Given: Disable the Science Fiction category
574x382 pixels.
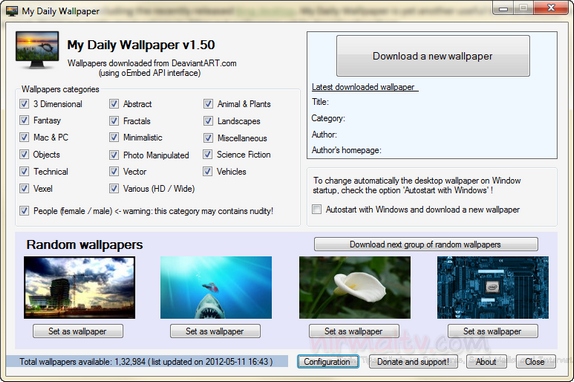Looking at the screenshot, I should point(208,154).
